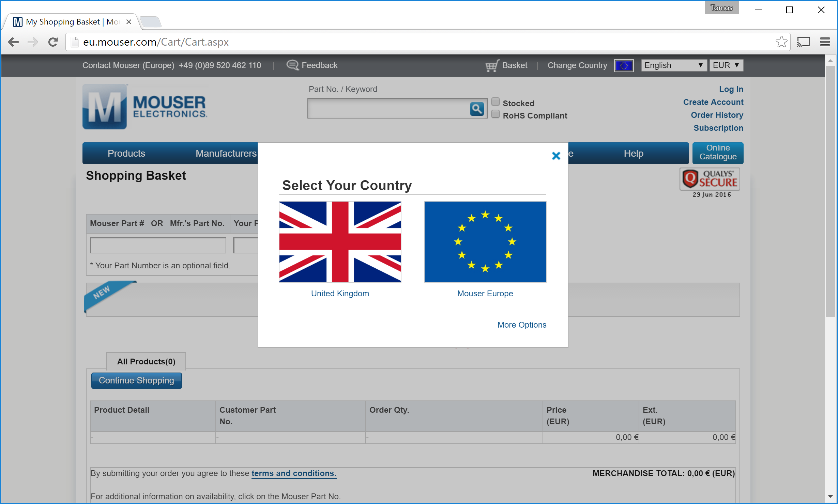Open the More Options link
838x504 pixels.
[x=521, y=325]
